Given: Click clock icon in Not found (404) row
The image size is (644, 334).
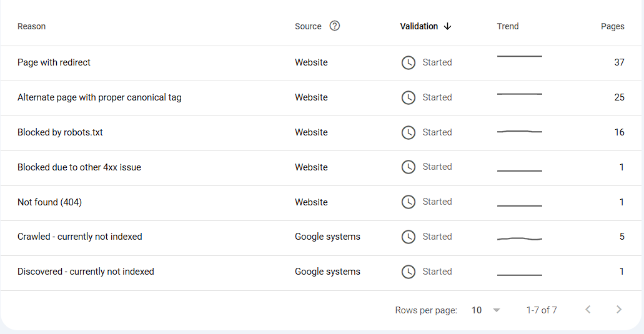Looking at the screenshot, I should tap(409, 202).
